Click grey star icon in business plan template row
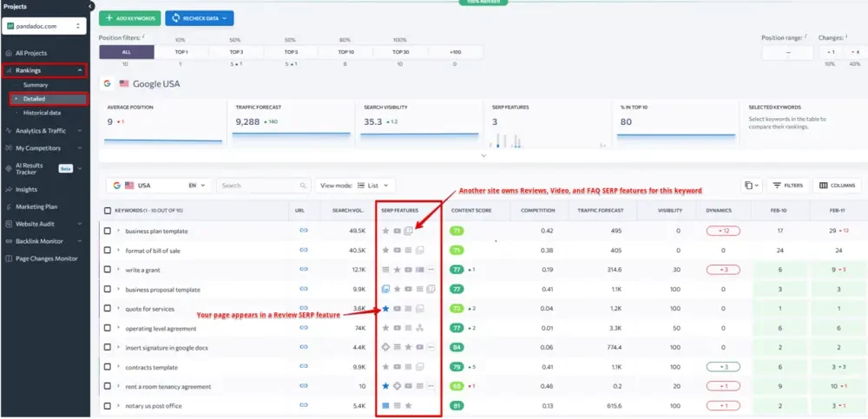The width and height of the screenshot is (868, 419). coord(386,231)
